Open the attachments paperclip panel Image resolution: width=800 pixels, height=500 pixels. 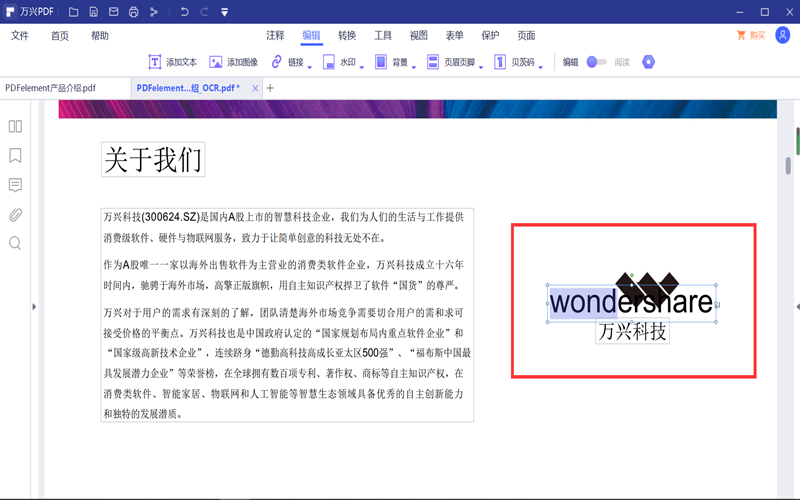(15, 214)
